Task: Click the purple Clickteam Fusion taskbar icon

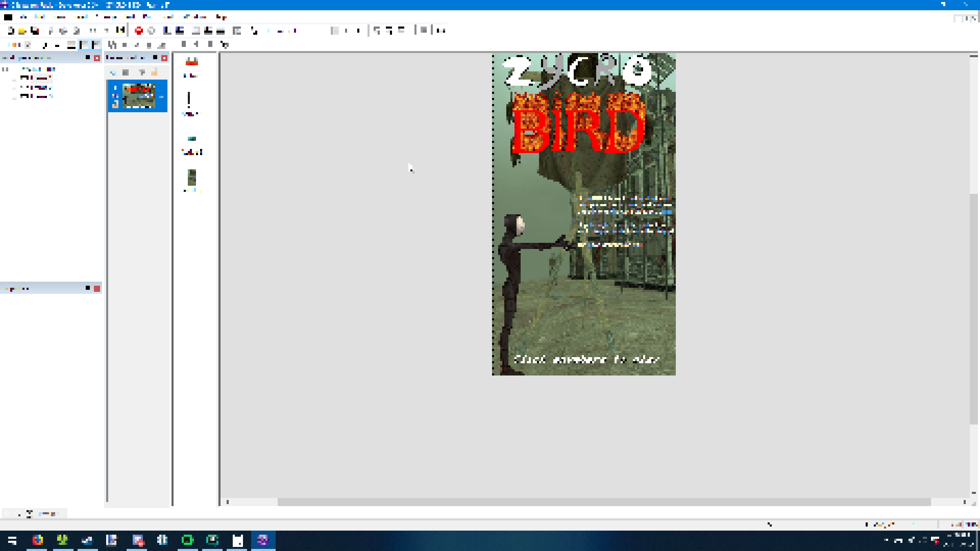Action: coord(263,540)
